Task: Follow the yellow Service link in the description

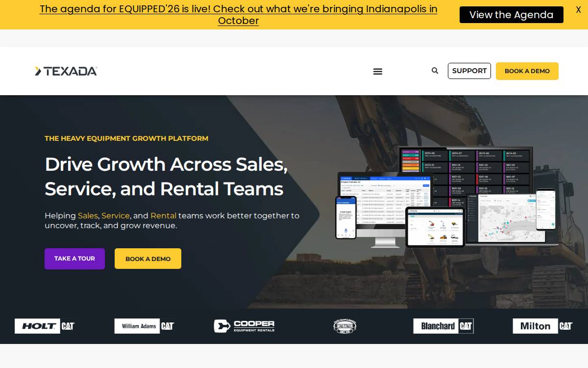Action: (x=116, y=215)
